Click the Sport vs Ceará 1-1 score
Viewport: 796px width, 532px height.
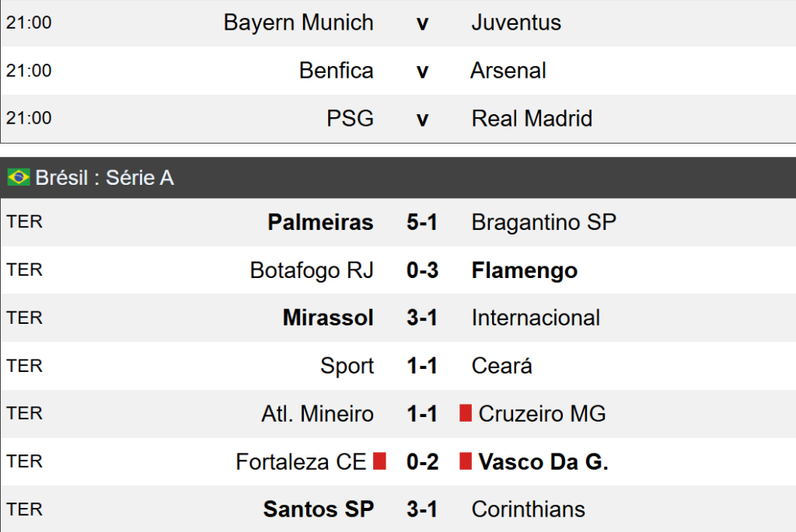pos(422,366)
